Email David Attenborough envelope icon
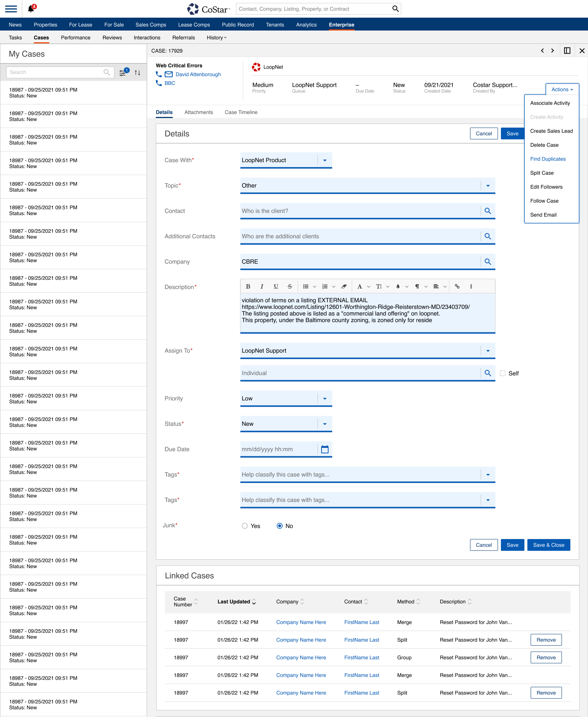588x717 pixels. point(169,74)
